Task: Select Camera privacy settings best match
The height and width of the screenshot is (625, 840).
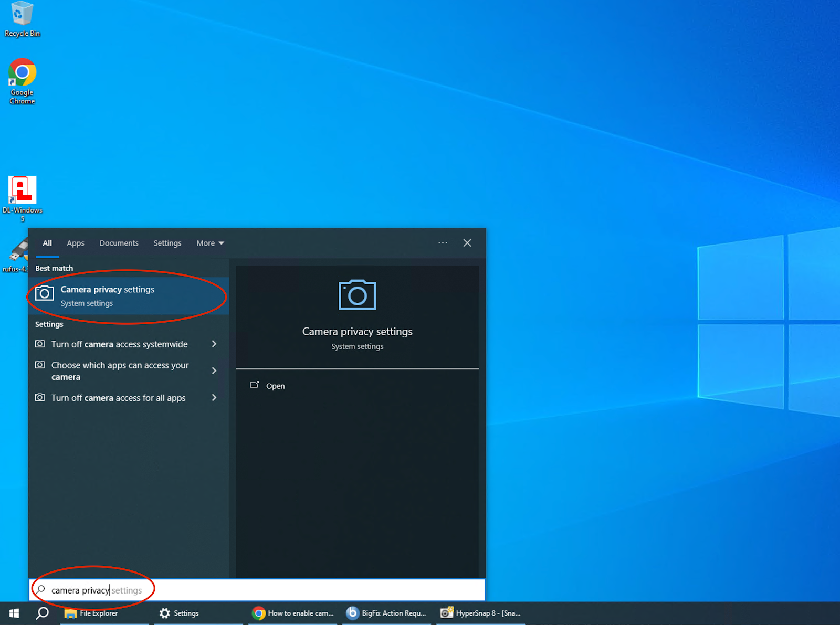Action: point(129,296)
